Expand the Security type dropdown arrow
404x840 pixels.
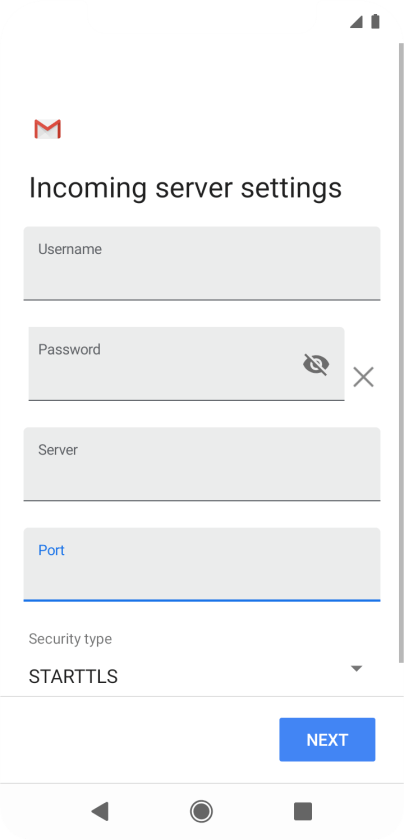(356, 669)
